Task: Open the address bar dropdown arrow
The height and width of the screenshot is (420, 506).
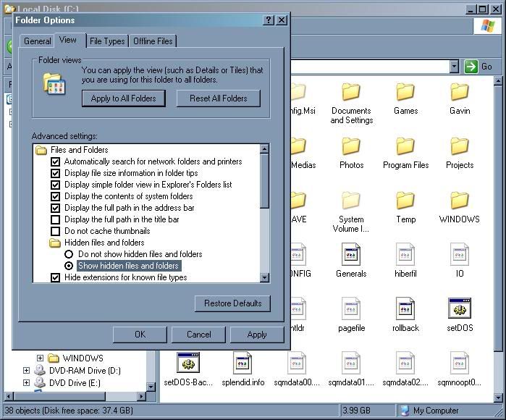Action: (x=454, y=67)
